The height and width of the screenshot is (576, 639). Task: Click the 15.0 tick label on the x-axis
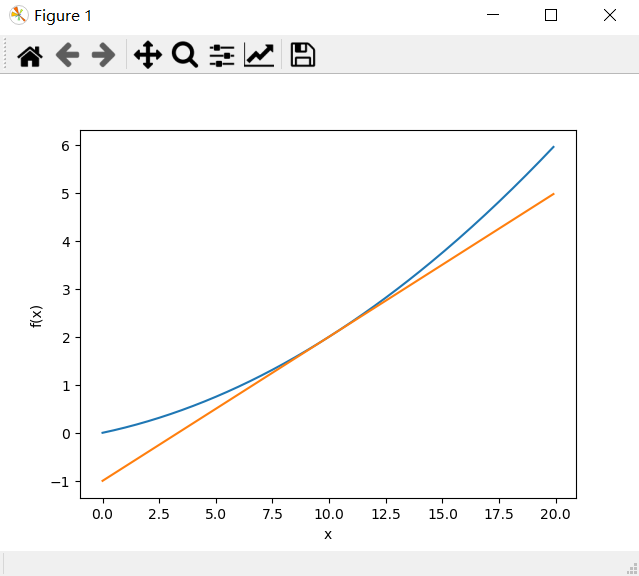443,514
